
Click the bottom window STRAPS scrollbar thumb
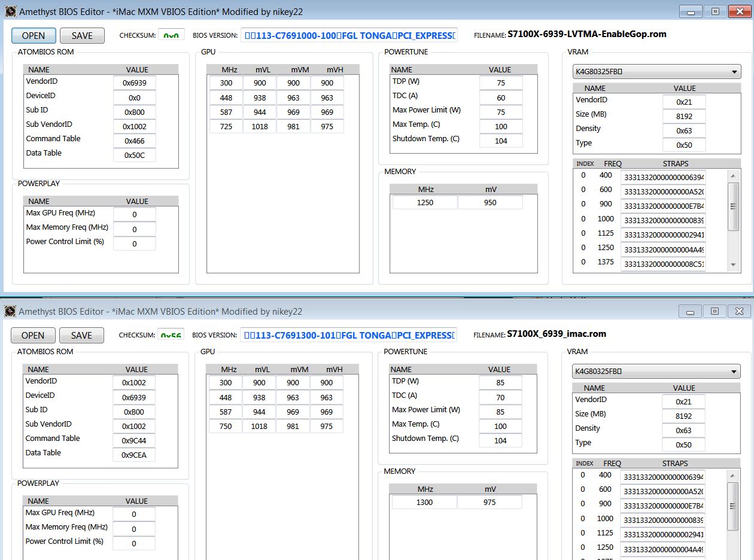pos(732,506)
